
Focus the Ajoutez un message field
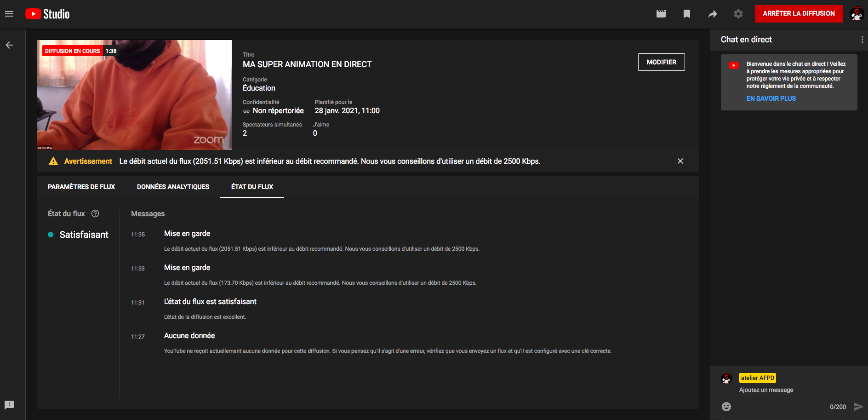[x=800, y=390]
